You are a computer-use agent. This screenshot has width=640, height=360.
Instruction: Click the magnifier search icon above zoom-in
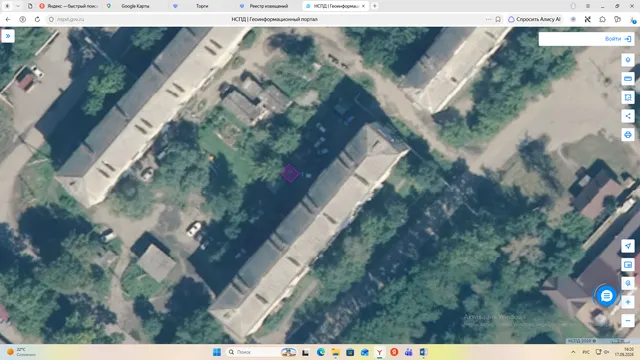628,283
